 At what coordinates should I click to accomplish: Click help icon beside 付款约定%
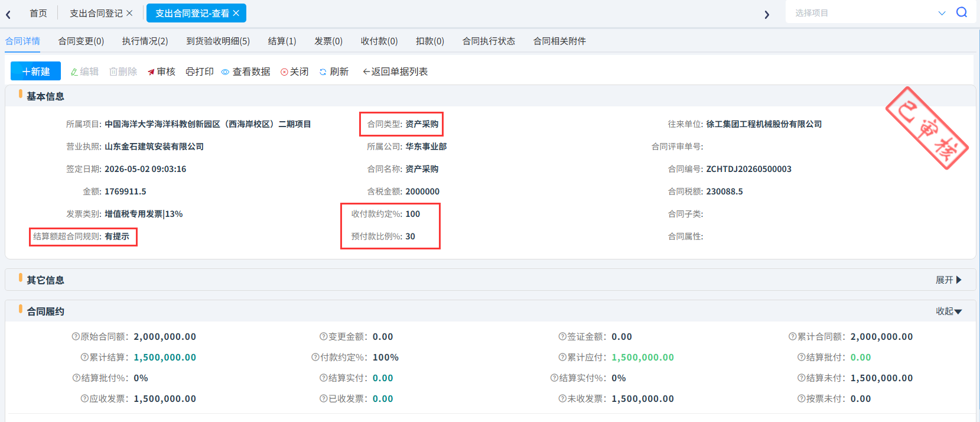315,357
